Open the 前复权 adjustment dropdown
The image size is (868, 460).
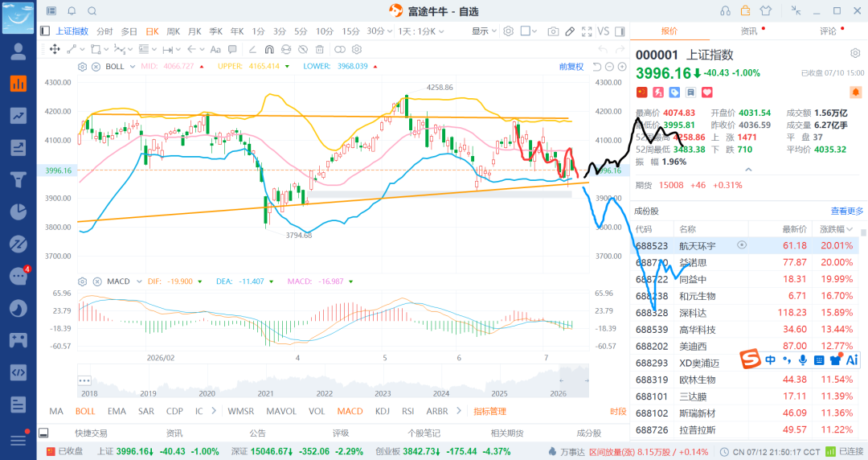[571, 67]
